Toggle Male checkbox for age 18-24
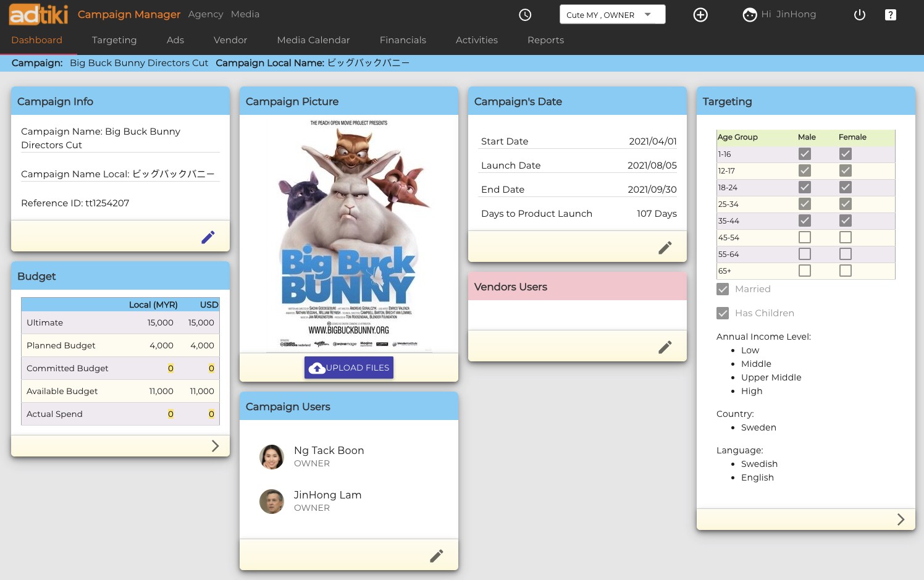Screen dimensions: 924x580 click(x=805, y=187)
